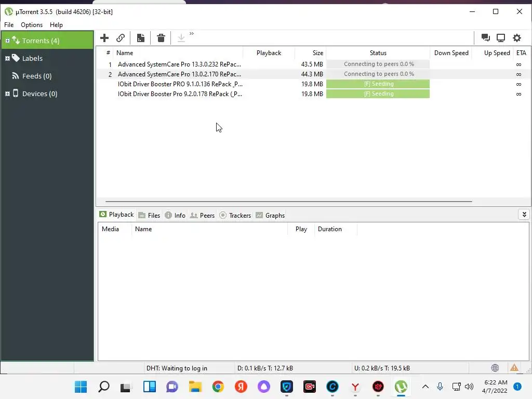Screen dimensions: 532x399
Task: Click Seeding status bar of Driver Booster 9.2.0.178
Action: click(378, 94)
